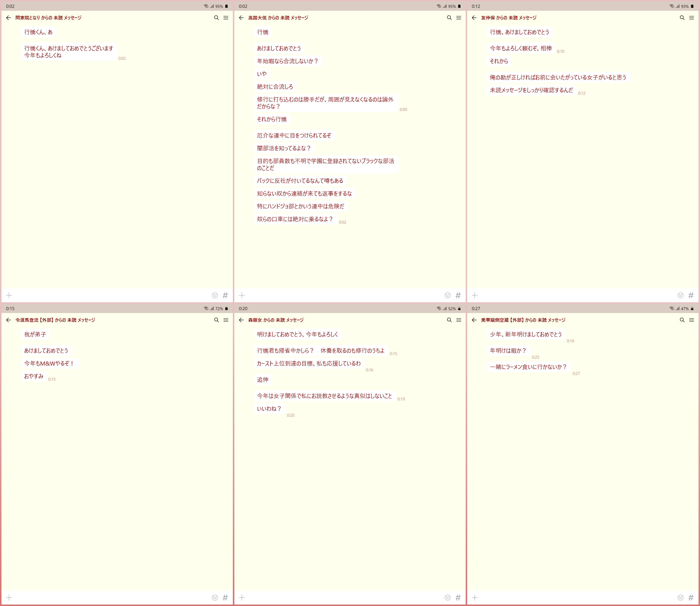The width and height of the screenshot is (700, 606).
Task: Tap the message input area in 間家院となり chat
Action: (111, 295)
